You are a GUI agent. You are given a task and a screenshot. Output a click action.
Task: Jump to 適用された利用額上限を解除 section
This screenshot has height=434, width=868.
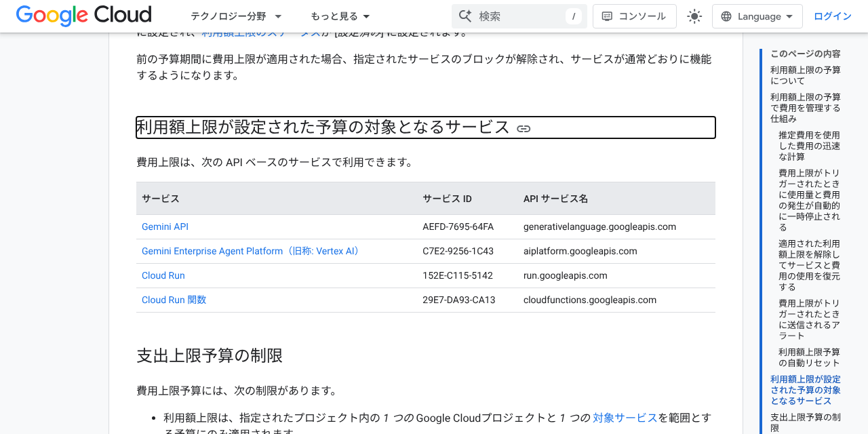tap(810, 265)
